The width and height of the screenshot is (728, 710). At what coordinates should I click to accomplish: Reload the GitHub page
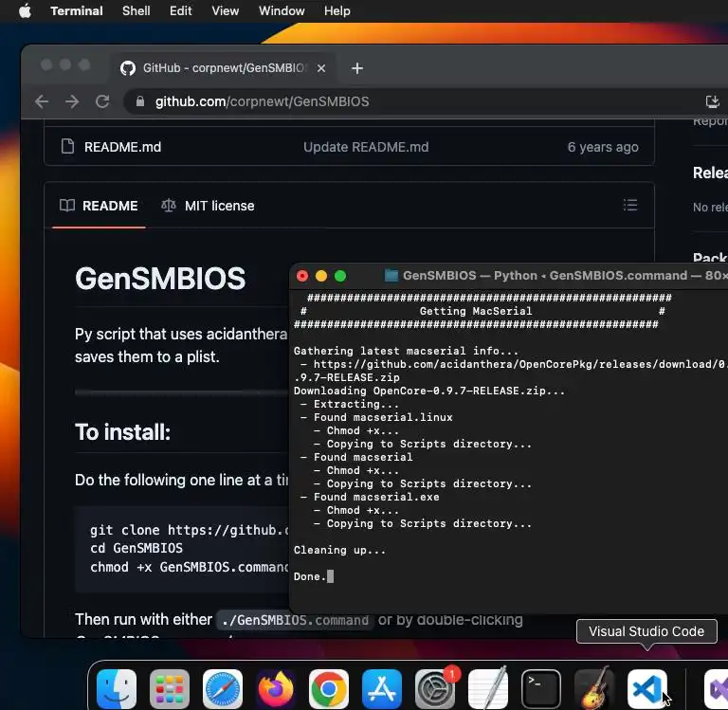coord(102,101)
